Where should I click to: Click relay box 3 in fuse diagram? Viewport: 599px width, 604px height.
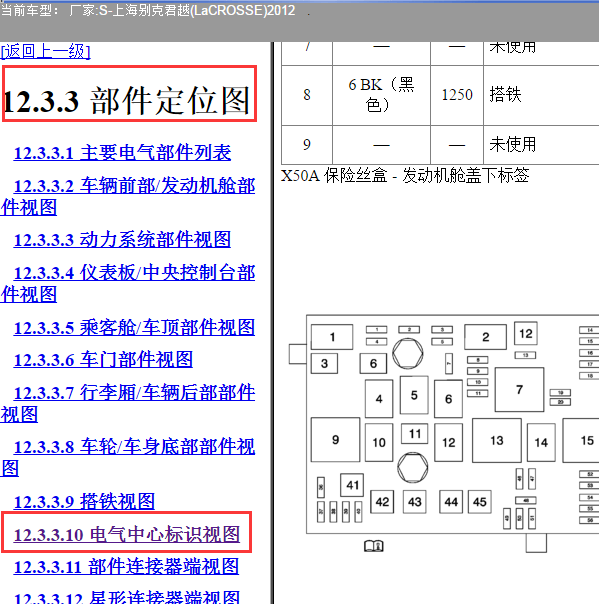(324, 363)
